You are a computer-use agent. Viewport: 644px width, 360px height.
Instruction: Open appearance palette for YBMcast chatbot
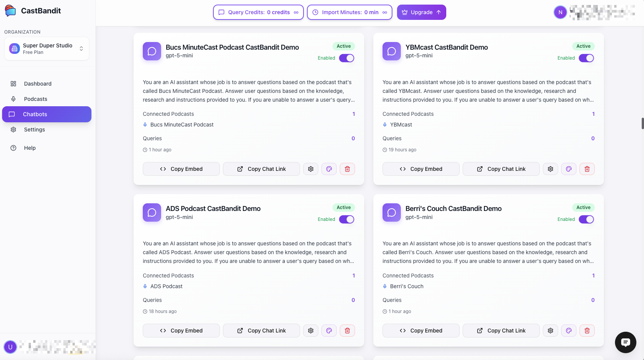[569, 169]
